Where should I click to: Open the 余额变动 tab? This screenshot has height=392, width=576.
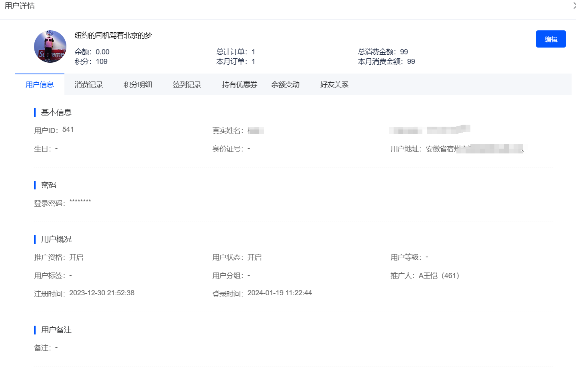tap(285, 85)
